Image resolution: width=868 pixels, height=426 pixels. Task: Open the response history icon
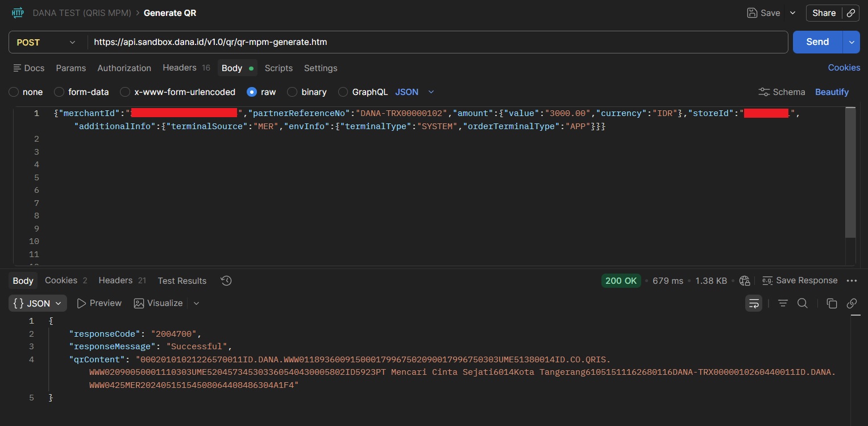point(226,280)
